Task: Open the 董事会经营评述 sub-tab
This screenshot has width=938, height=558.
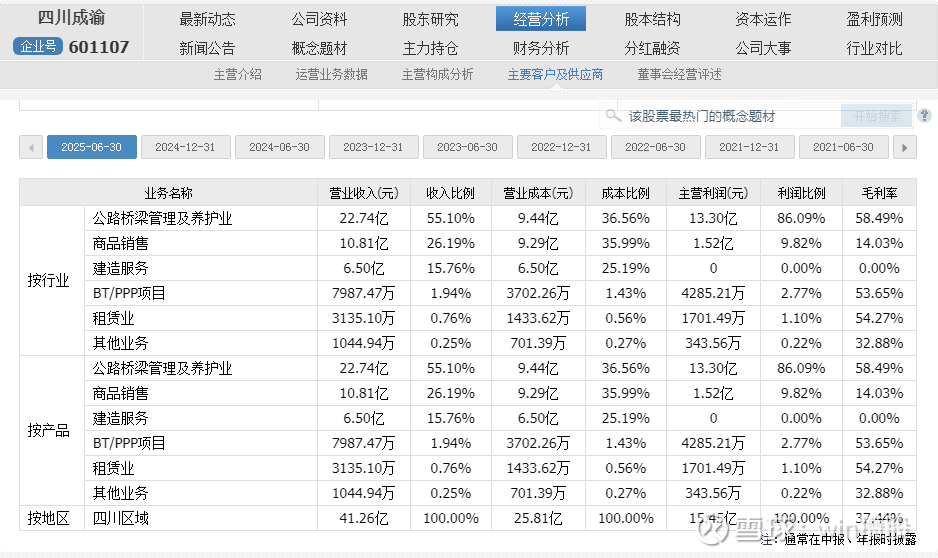Action: click(679, 74)
